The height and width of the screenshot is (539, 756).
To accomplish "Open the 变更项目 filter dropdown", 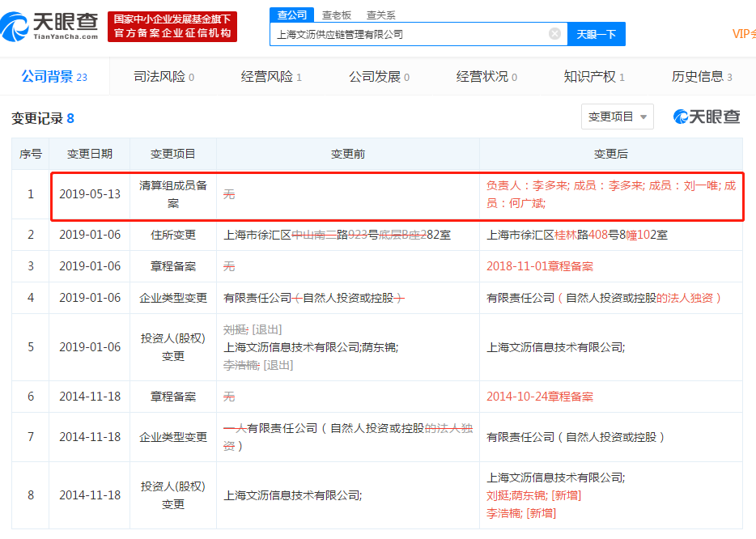I will tap(617, 117).
